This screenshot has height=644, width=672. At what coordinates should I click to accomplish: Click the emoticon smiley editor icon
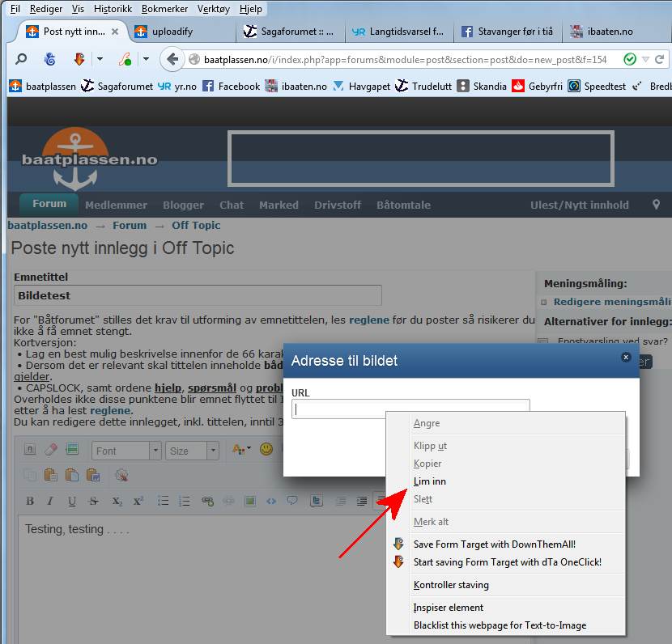point(266,449)
